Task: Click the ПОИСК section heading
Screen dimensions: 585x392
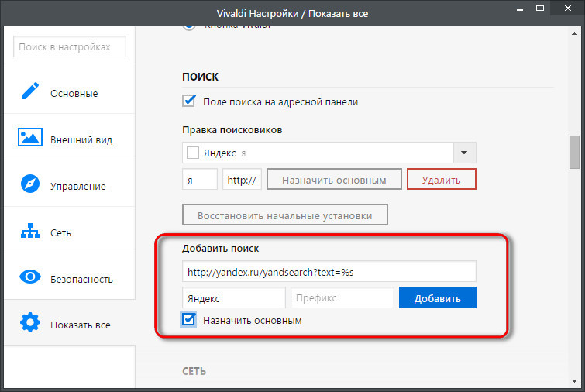Action: 201,77
